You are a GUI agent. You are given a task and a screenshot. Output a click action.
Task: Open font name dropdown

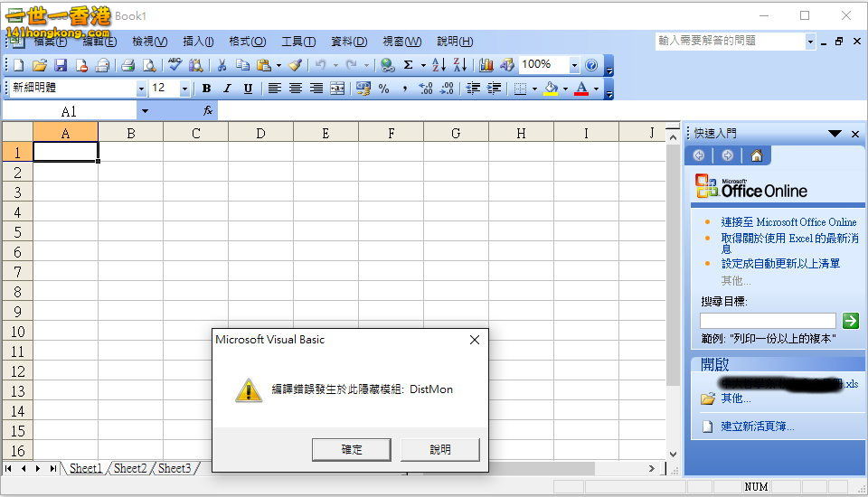pyautogui.click(x=141, y=89)
